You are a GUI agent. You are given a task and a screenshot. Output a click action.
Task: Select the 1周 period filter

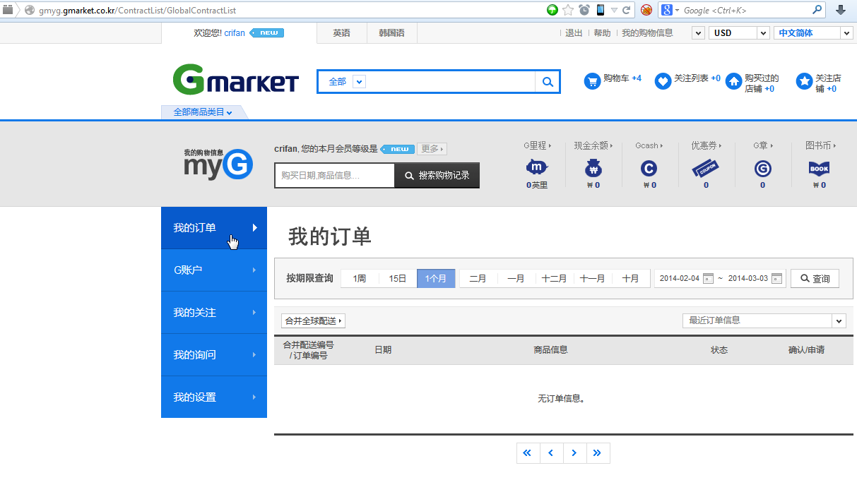[360, 278]
